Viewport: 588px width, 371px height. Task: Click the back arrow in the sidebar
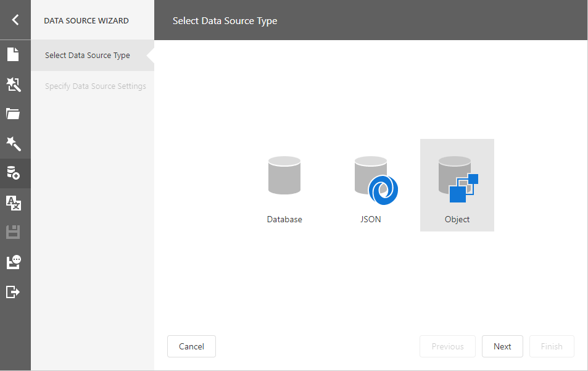point(15,20)
